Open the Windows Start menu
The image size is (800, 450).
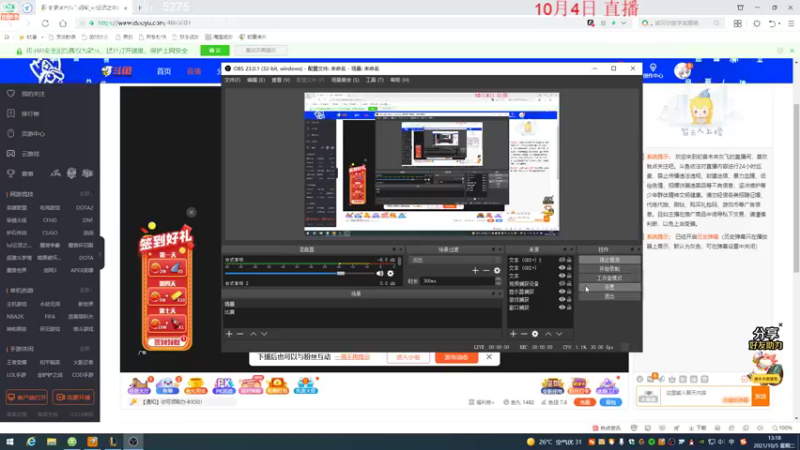tap(10, 442)
